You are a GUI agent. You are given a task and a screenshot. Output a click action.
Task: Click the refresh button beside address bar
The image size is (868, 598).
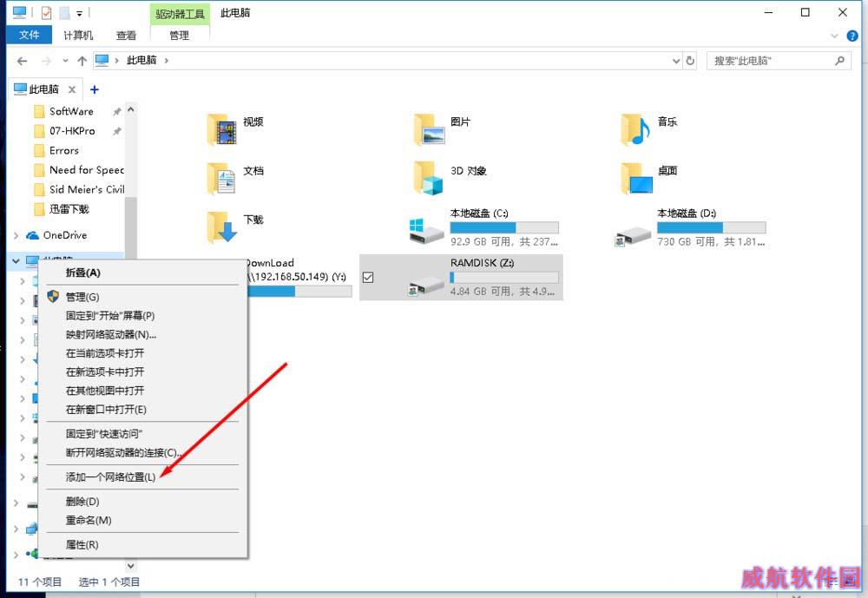pyautogui.click(x=691, y=61)
